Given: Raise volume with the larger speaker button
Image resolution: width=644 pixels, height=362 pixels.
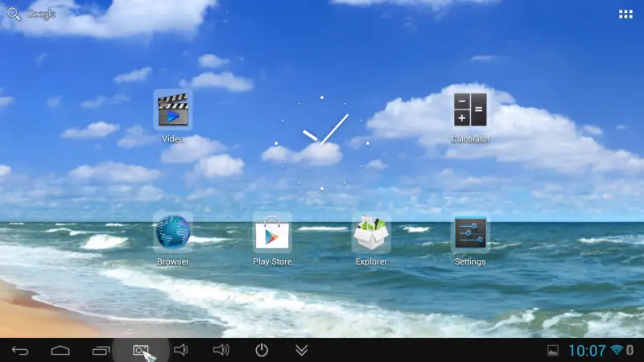Looking at the screenshot, I should [221, 350].
